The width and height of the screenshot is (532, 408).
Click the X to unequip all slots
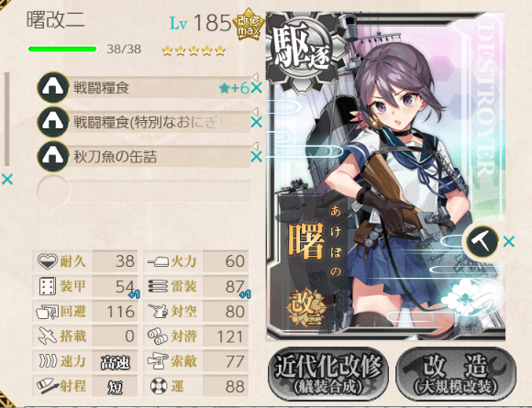click(7, 179)
